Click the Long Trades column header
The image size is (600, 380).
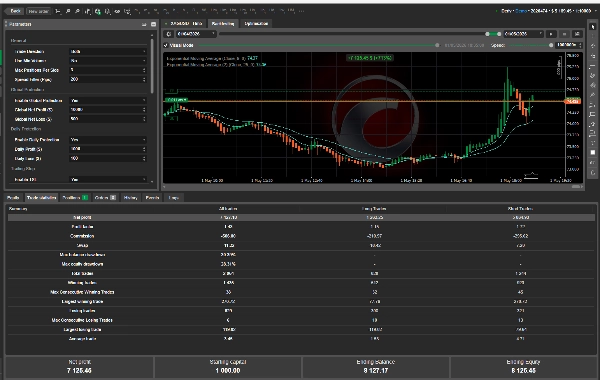point(374,209)
